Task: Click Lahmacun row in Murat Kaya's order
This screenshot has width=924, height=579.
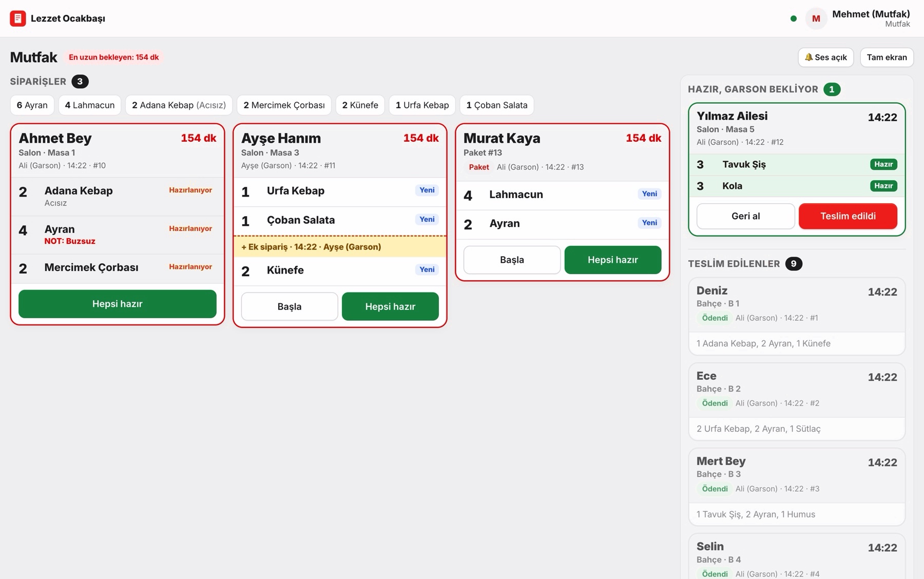Action: [x=562, y=196]
